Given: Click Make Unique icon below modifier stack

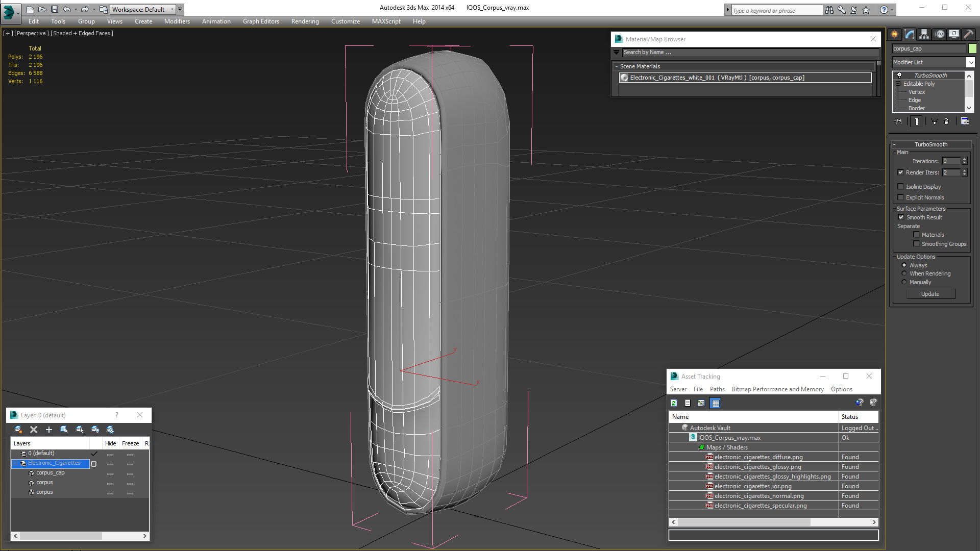Looking at the screenshot, I should pos(934,121).
